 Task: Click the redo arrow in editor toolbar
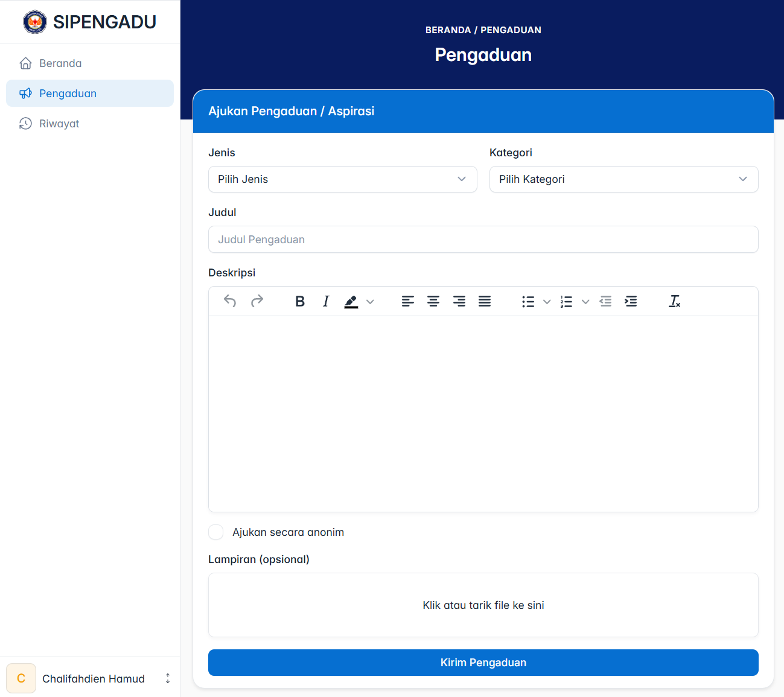tap(257, 301)
